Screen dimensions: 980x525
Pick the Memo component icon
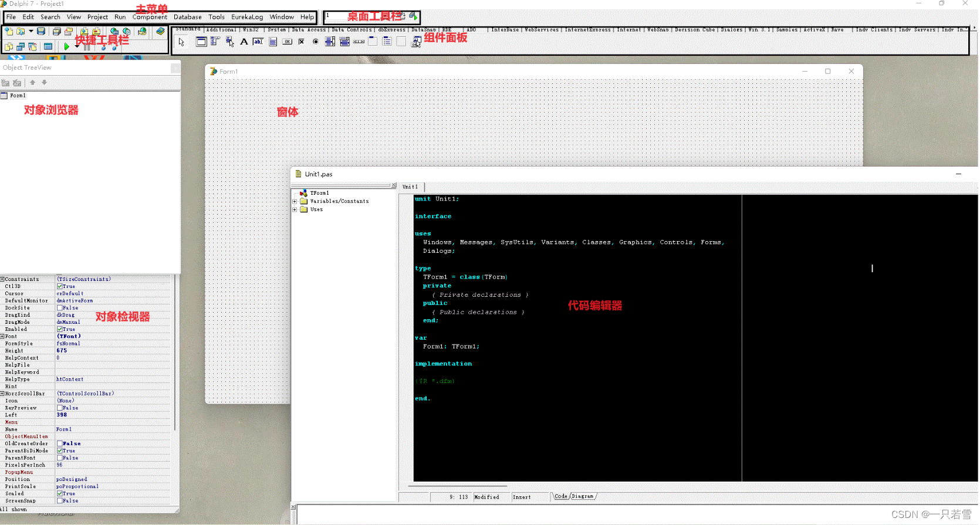273,42
